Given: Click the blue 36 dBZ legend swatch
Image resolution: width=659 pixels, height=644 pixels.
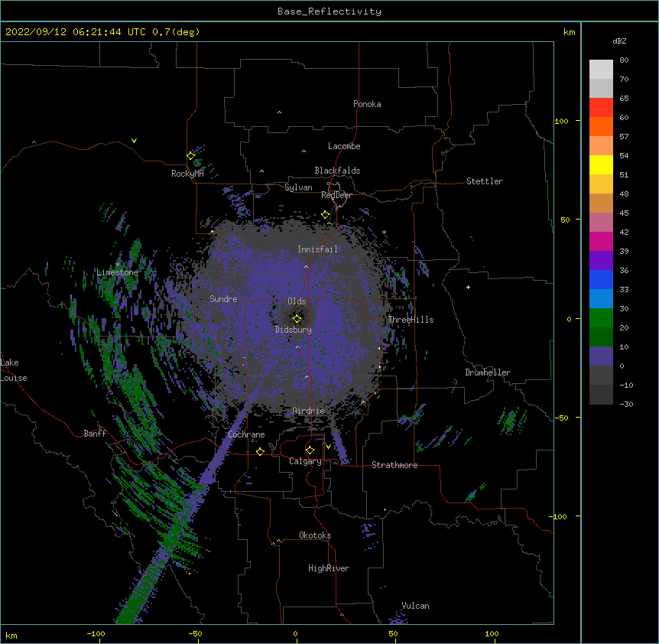Looking at the screenshot, I should click(x=601, y=279).
